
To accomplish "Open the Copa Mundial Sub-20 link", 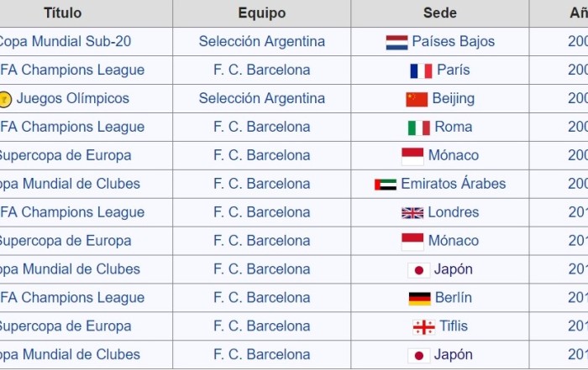I will click(x=65, y=41).
